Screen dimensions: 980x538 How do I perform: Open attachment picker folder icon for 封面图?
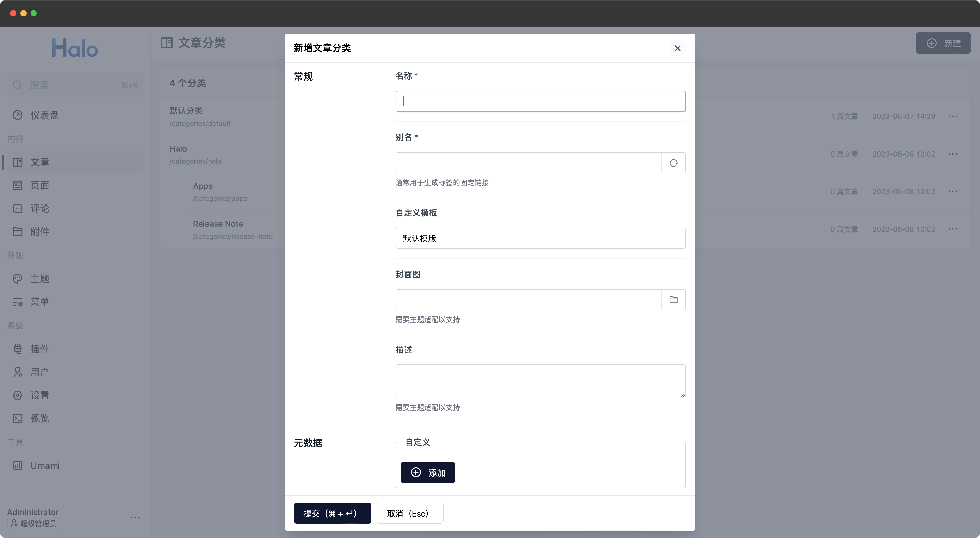[673, 300]
